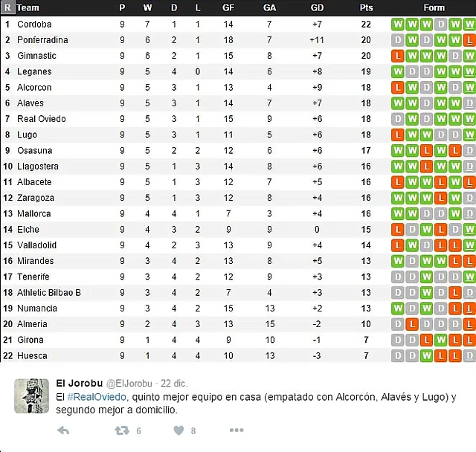
Task: Click the R rank column header
Action: pyautogui.click(x=7, y=7)
